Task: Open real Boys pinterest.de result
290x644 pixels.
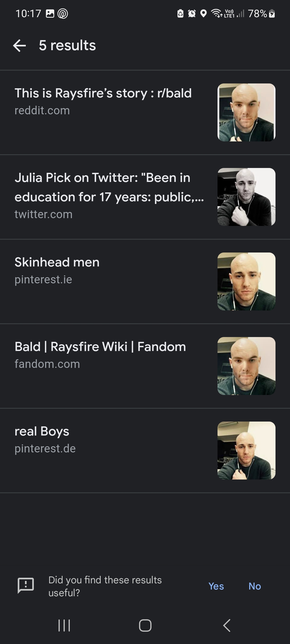Action: point(145,451)
